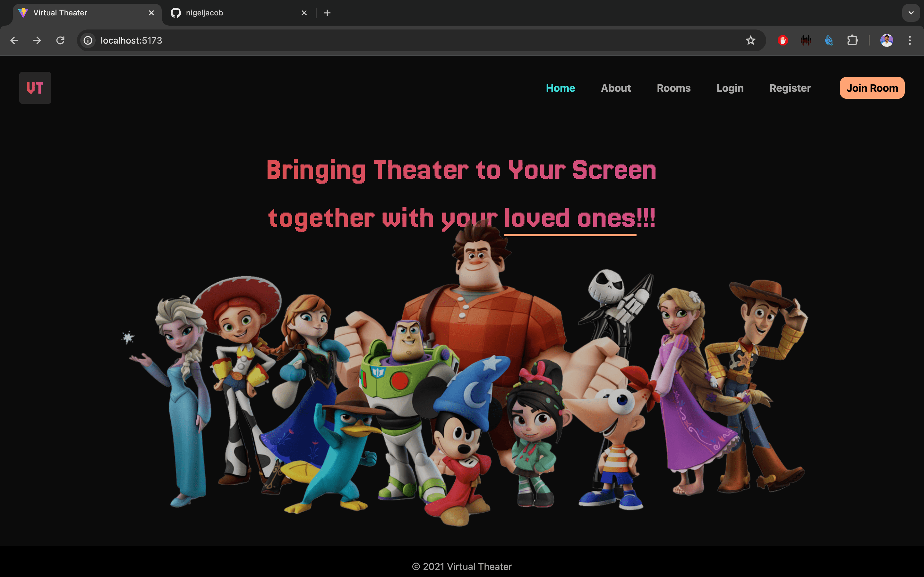Click the UT Virtual Theater logo
924x577 pixels.
(35, 88)
